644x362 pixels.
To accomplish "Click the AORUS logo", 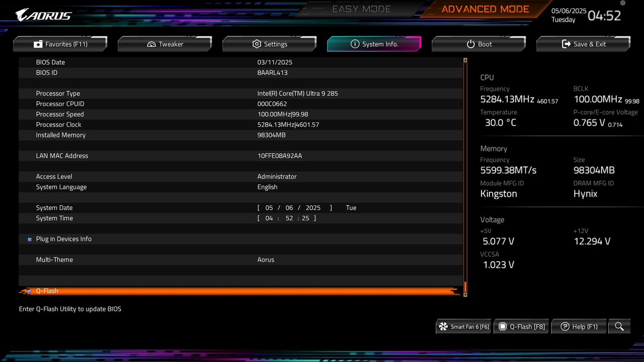I will pos(43,15).
